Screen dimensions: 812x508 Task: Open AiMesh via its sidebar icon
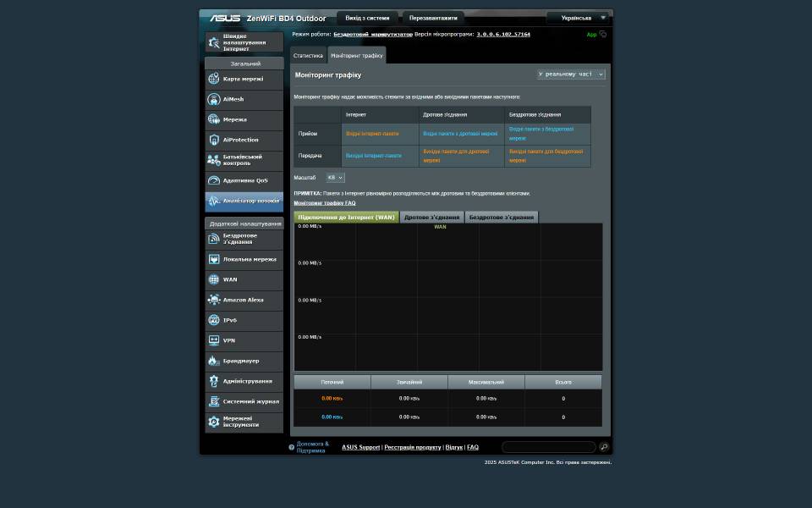point(214,99)
